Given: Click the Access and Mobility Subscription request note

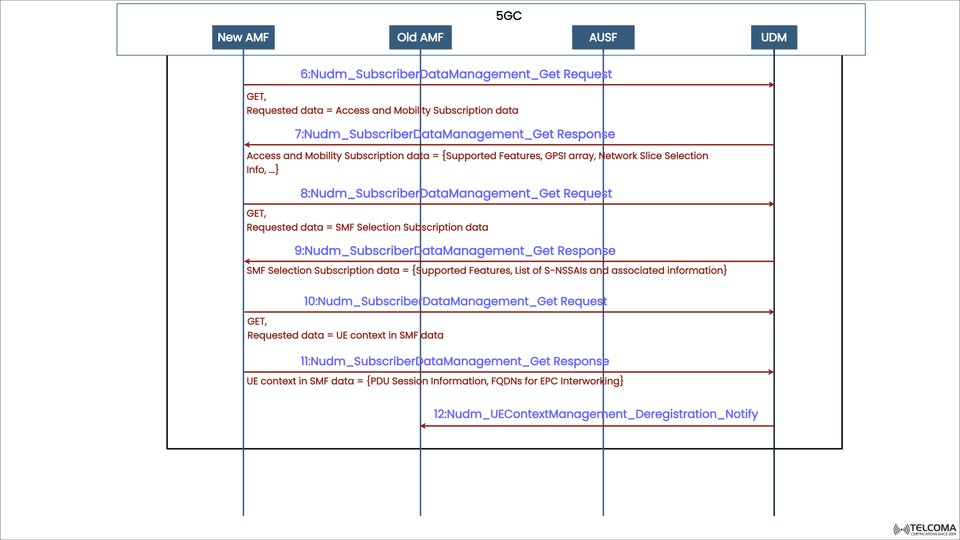Looking at the screenshot, I should coord(382,110).
